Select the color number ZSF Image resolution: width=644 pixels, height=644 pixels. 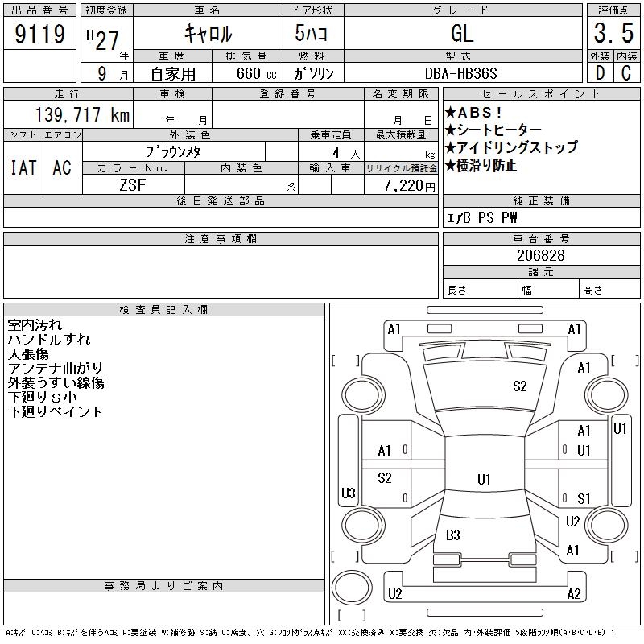(x=133, y=185)
